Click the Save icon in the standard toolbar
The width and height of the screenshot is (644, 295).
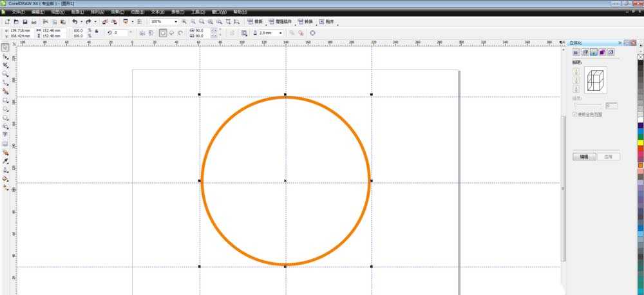[x=24, y=21]
